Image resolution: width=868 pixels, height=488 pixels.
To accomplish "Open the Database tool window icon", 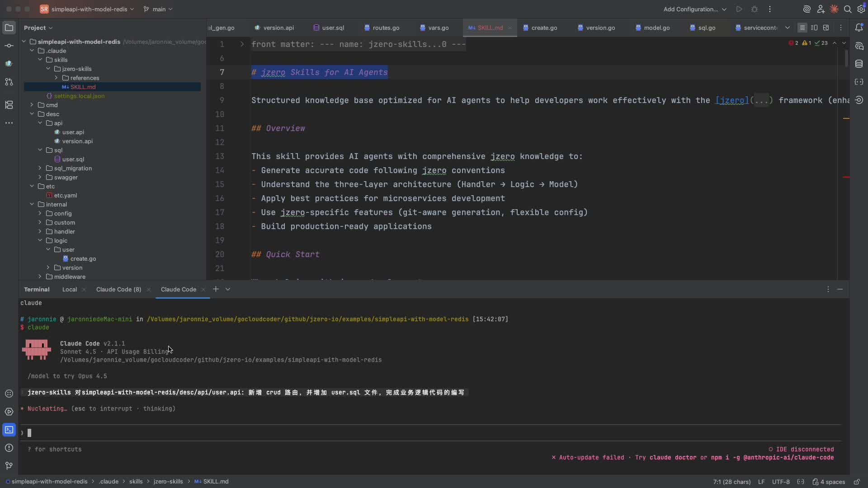I will (859, 64).
